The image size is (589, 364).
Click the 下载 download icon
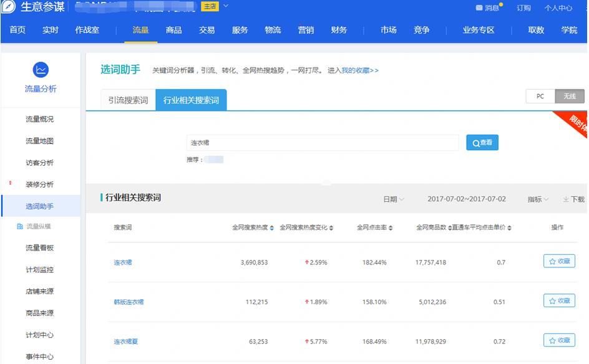click(x=565, y=199)
